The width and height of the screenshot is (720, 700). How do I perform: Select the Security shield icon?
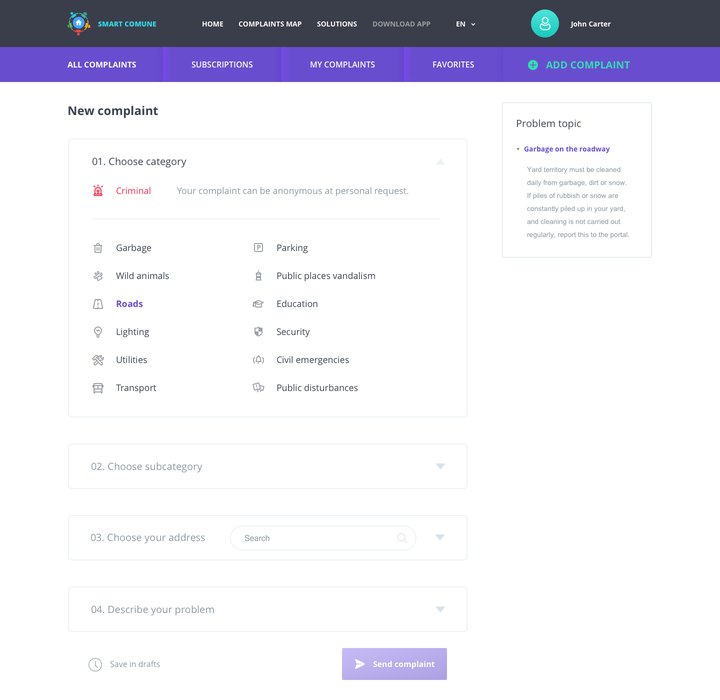pos(259,332)
